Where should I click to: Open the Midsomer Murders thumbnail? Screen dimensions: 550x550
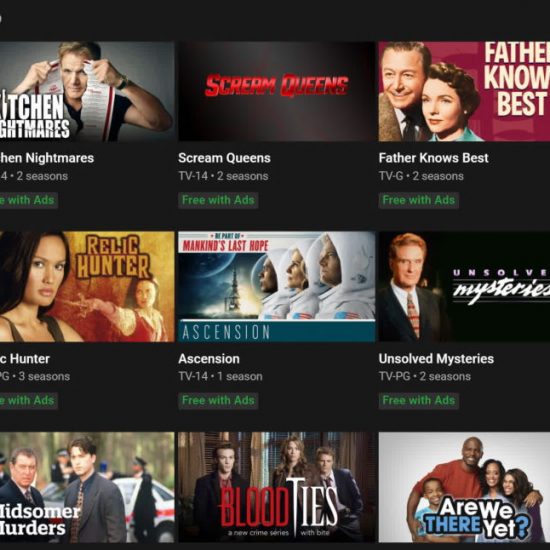[87, 487]
